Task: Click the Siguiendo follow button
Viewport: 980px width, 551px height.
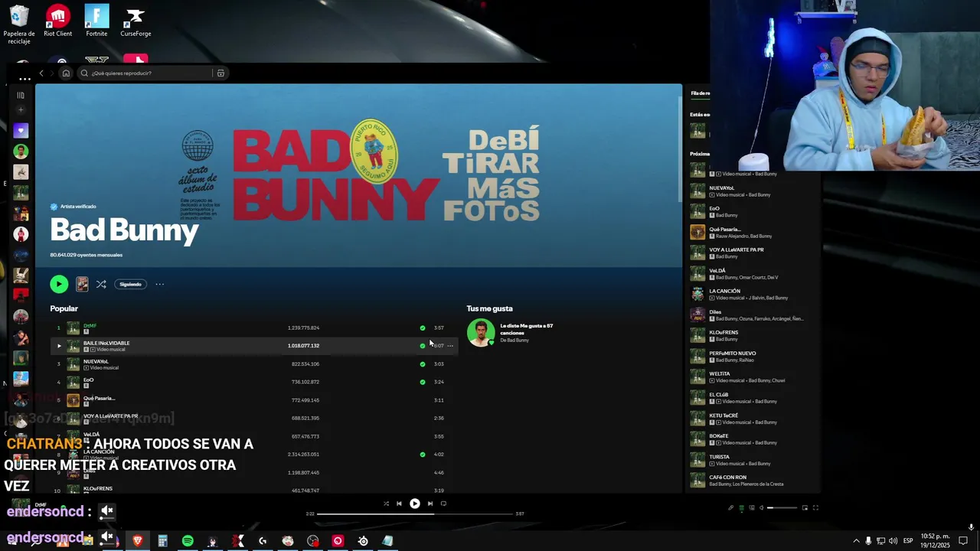Action: [x=130, y=284]
